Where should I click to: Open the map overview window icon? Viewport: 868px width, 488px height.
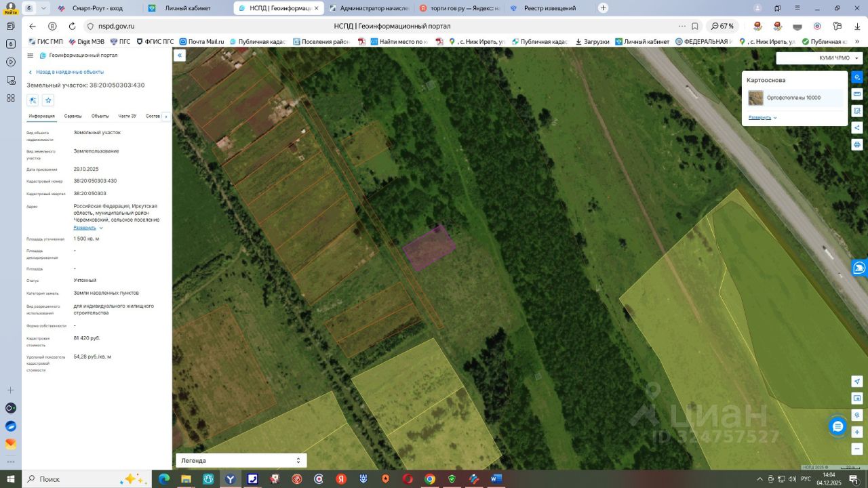(857, 398)
